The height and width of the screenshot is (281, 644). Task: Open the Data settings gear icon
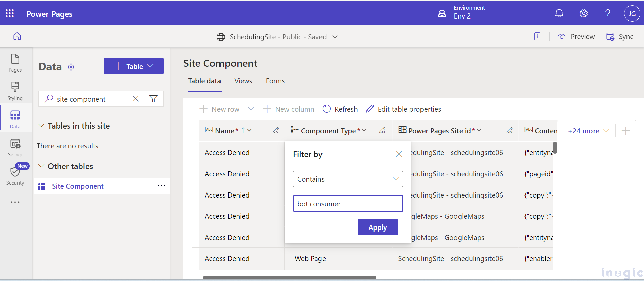[x=71, y=67]
